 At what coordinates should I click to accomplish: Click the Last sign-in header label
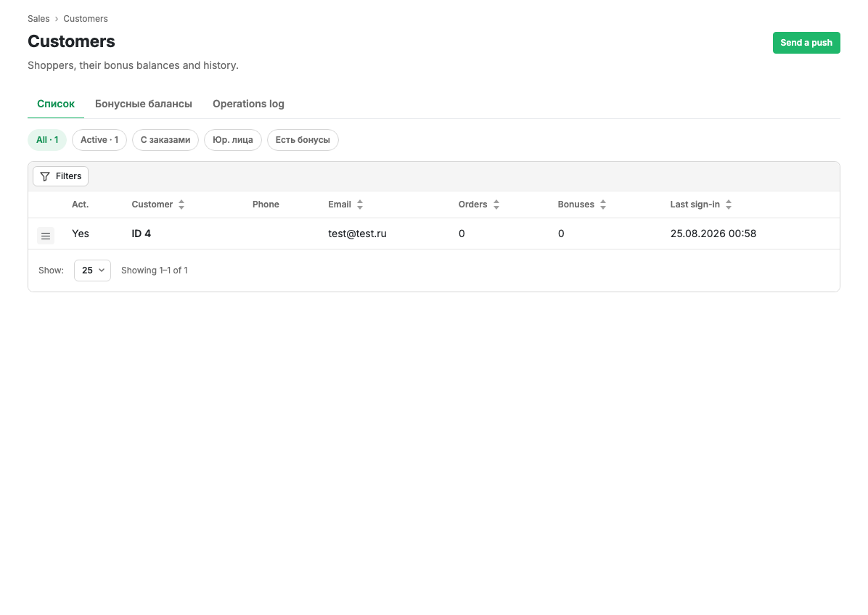(x=695, y=205)
